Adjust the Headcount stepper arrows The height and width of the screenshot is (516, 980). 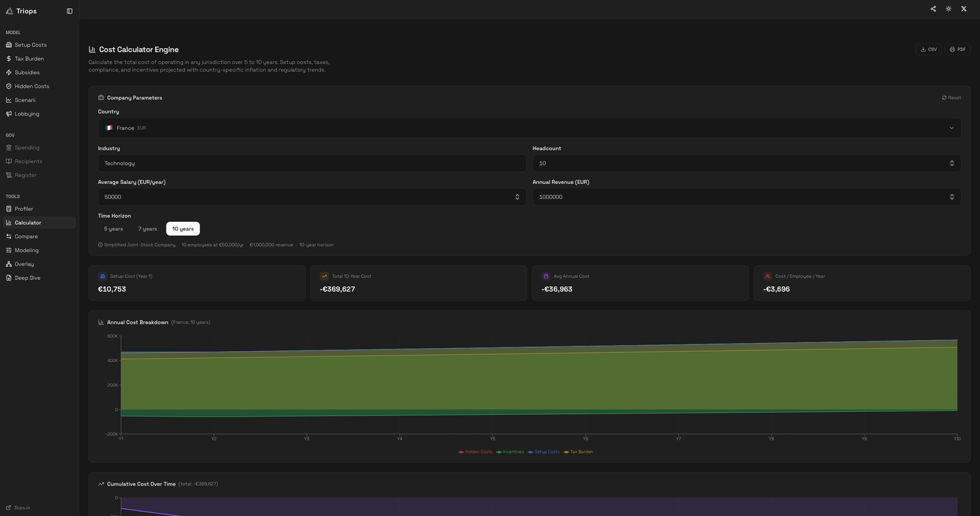click(951, 164)
